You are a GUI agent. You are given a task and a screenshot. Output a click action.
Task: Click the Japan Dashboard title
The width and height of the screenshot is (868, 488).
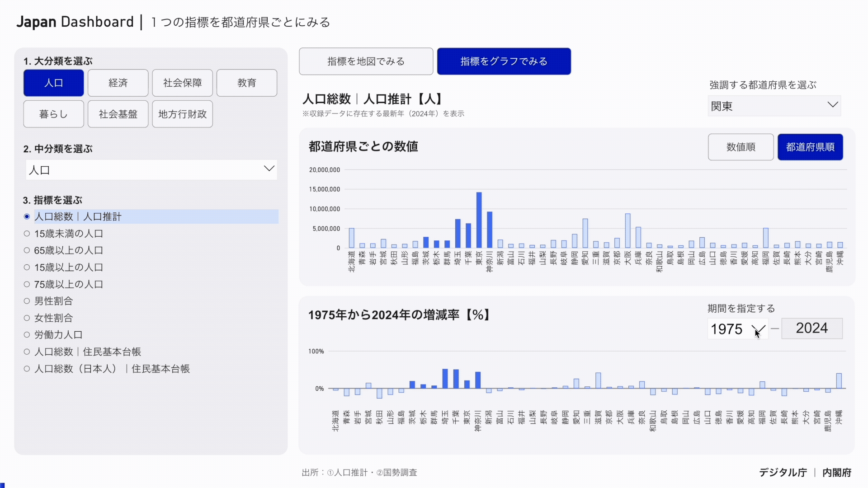(75, 22)
